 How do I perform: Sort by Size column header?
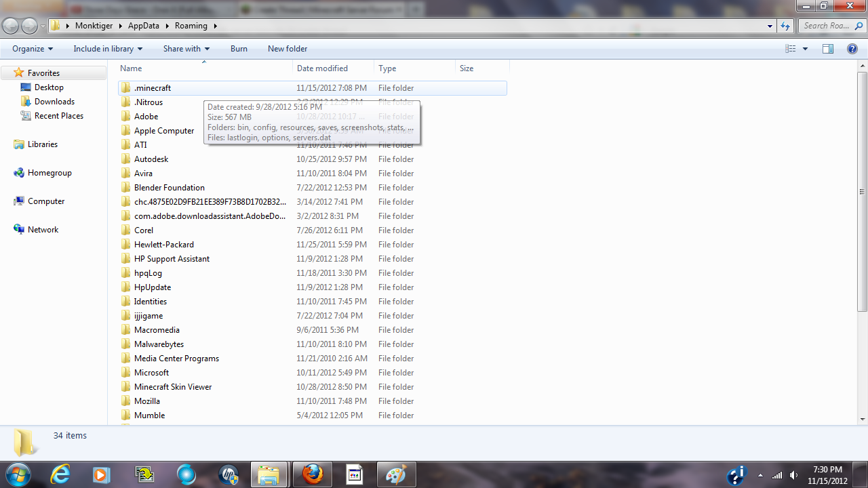pos(482,68)
